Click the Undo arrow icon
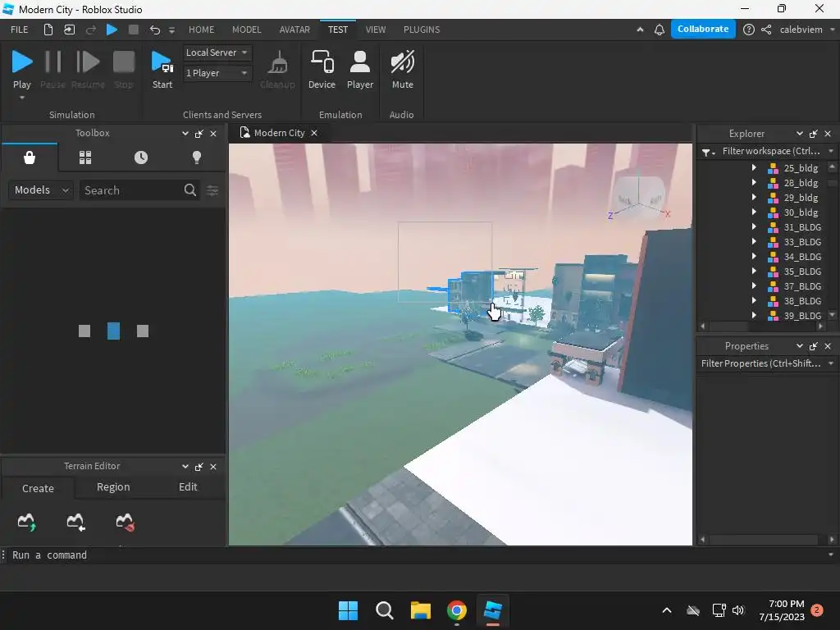This screenshot has height=630, width=840. (x=155, y=30)
